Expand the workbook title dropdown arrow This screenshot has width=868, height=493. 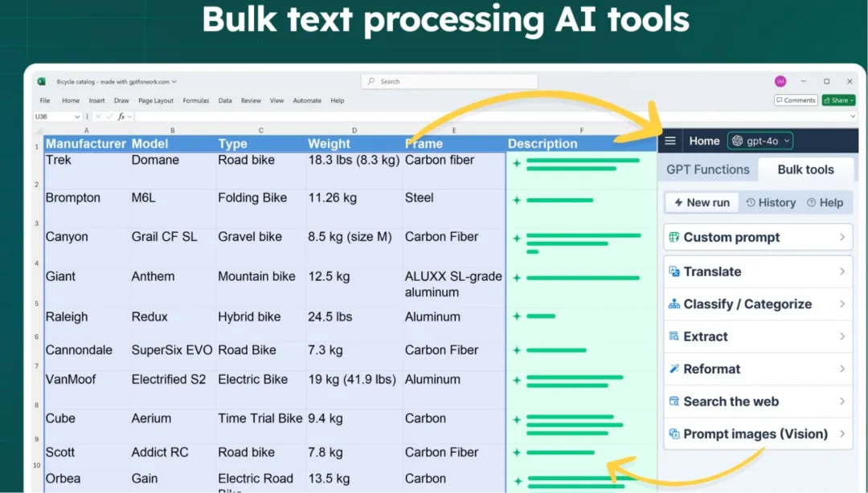pyautogui.click(x=174, y=81)
